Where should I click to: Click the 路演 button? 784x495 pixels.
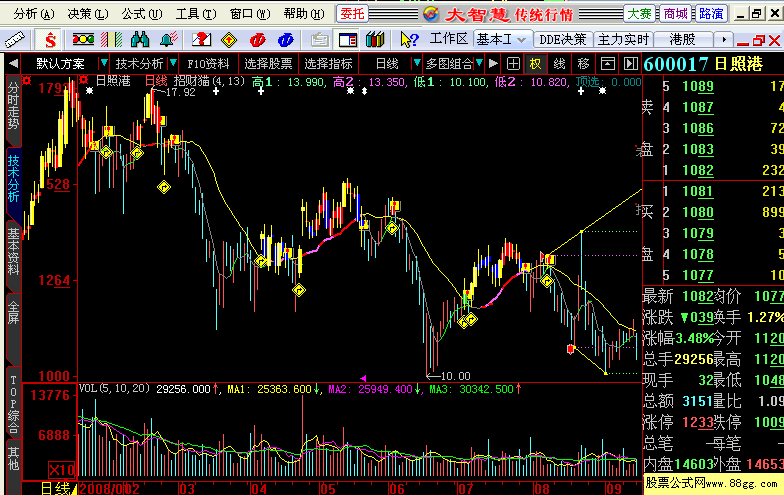[x=711, y=14]
